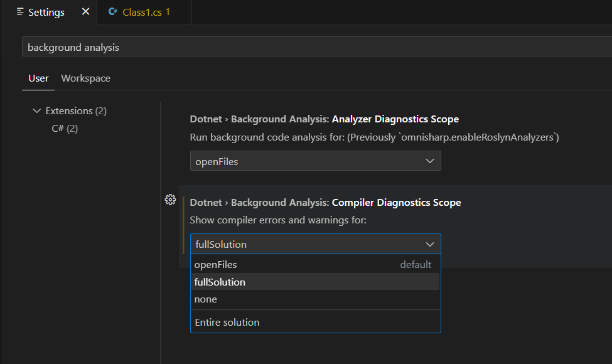Click the C# icon on the Class1.cs tab
The image size is (612, 364).
point(114,12)
